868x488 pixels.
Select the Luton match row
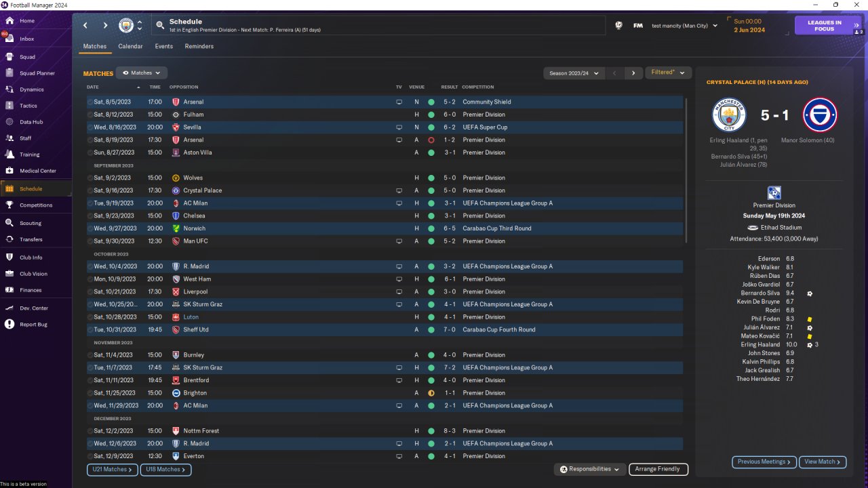(384, 317)
